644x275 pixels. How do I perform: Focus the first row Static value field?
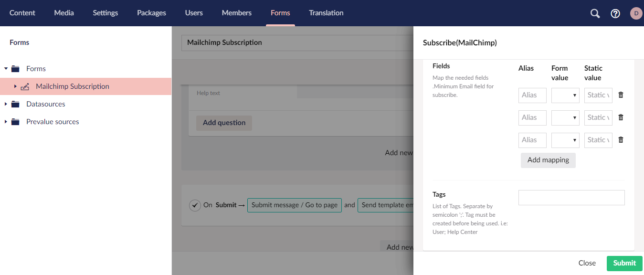point(598,95)
